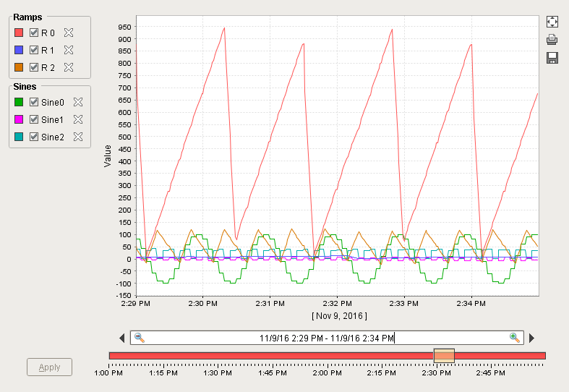The height and width of the screenshot is (392, 569).
Task: Remove the R 1 pen
Action: (69, 50)
